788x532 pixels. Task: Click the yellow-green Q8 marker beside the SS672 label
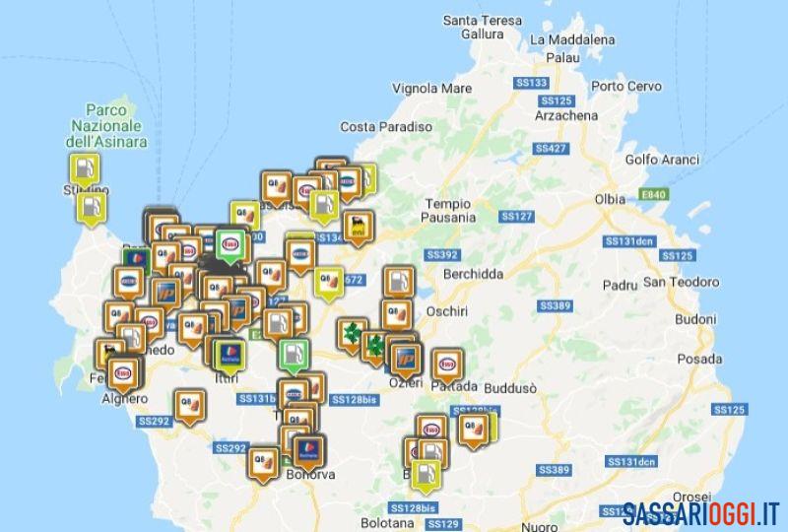click(x=329, y=283)
